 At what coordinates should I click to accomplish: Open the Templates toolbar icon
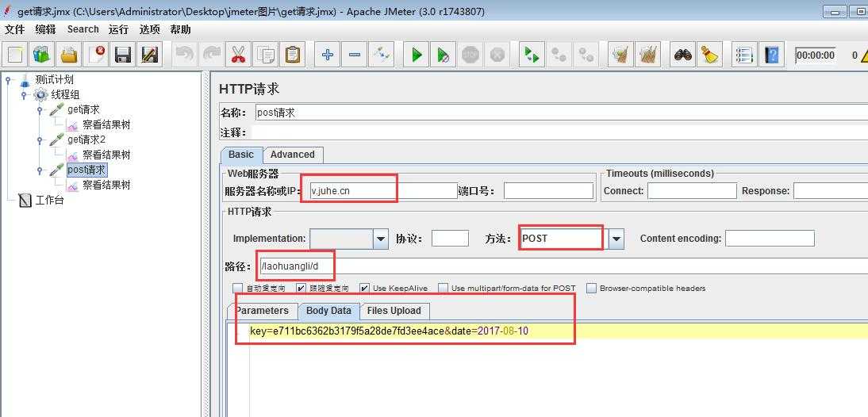42,54
